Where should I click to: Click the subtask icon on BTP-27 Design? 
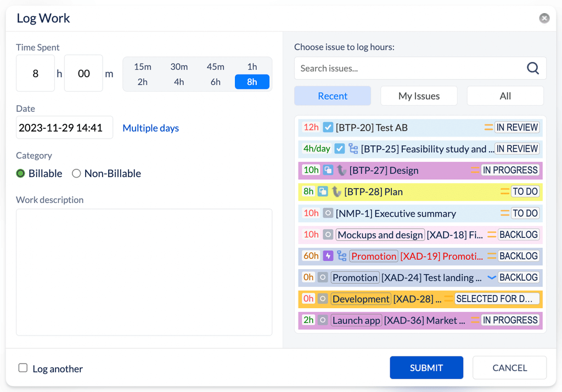point(328,171)
